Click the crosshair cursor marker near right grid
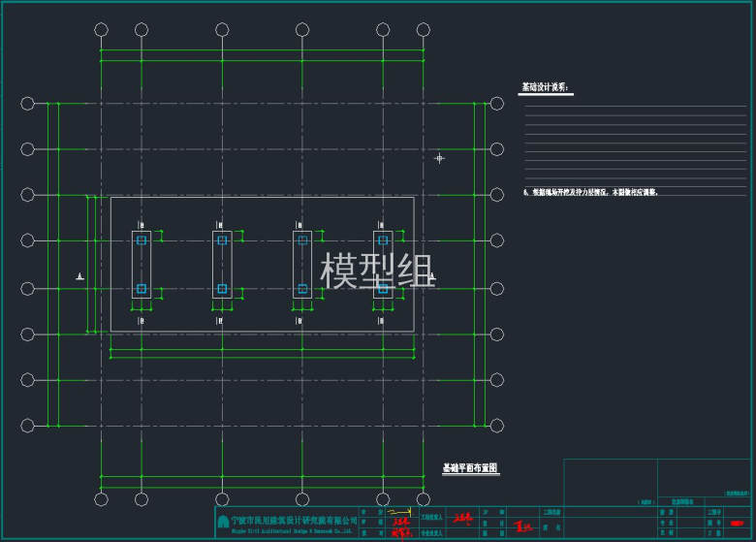Screen dimensions: 756x542 439,157
